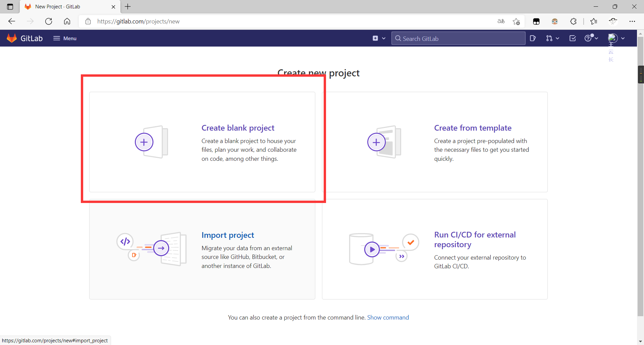Open browser Settings and more menu

pyautogui.click(x=632, y=21)
